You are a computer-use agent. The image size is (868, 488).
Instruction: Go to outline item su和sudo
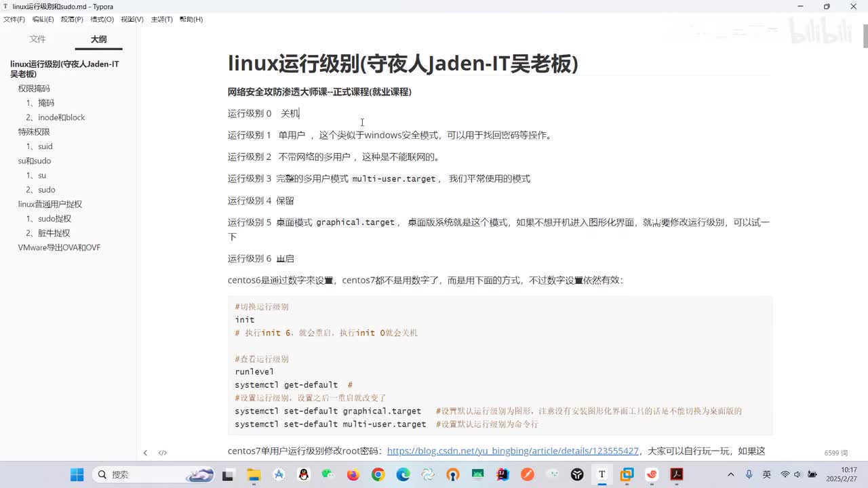coord(35,161)
